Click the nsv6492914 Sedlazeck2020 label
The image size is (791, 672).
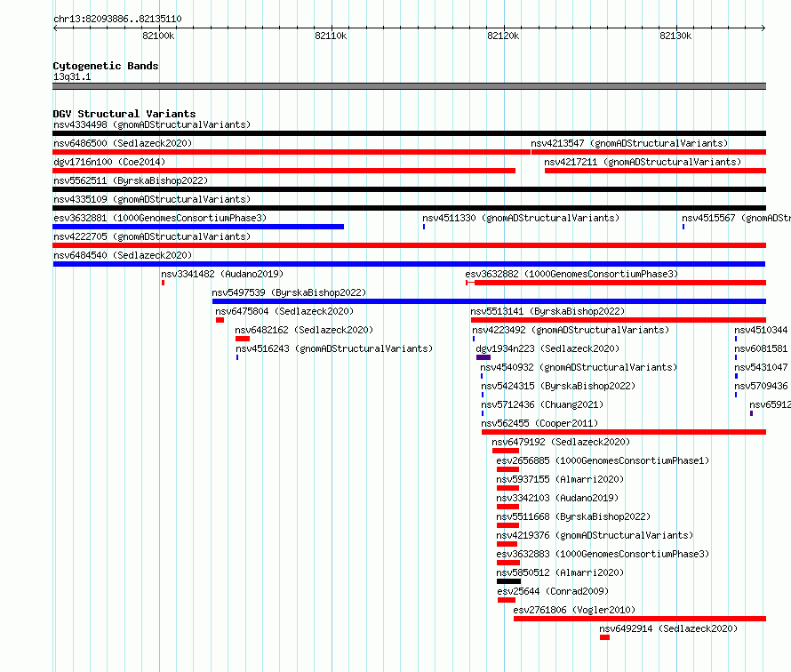point(668,628)
